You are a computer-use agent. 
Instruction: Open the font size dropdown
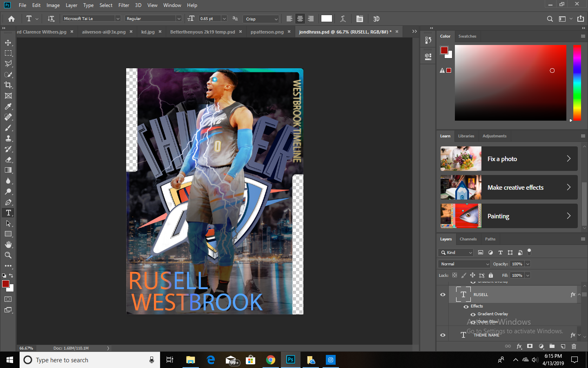click(224, 19)
